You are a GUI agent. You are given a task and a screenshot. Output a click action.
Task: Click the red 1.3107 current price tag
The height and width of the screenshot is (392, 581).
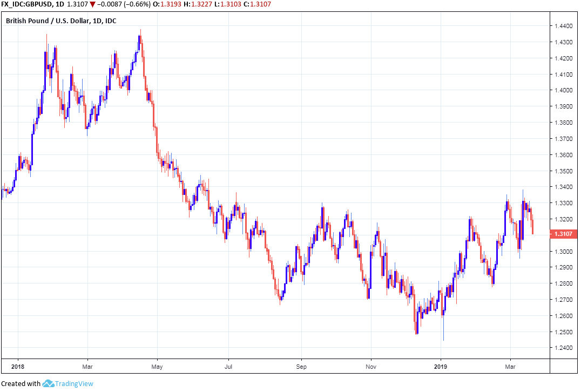click(x=562, y=234)
